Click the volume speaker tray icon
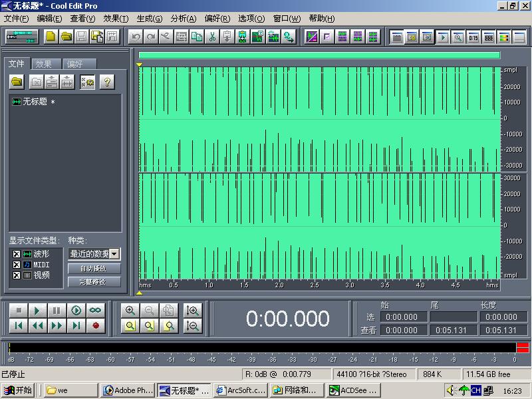532x399 pixels. tap(450, 390)
